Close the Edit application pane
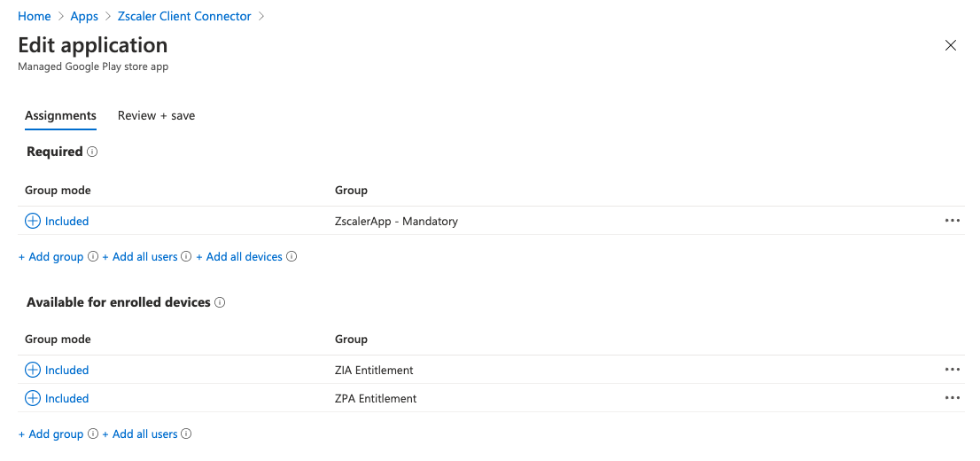The height and width of the screenshot is (461, 980). point(951,45)
